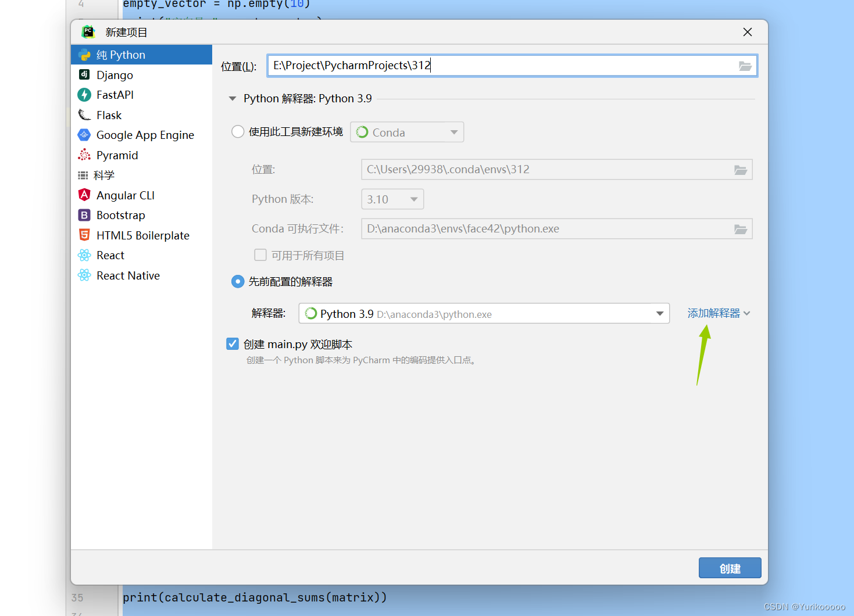Image resolution: width=854 pixels, height=616 pixels.
Task: Select React project type
Action: [x=141, y=255]
